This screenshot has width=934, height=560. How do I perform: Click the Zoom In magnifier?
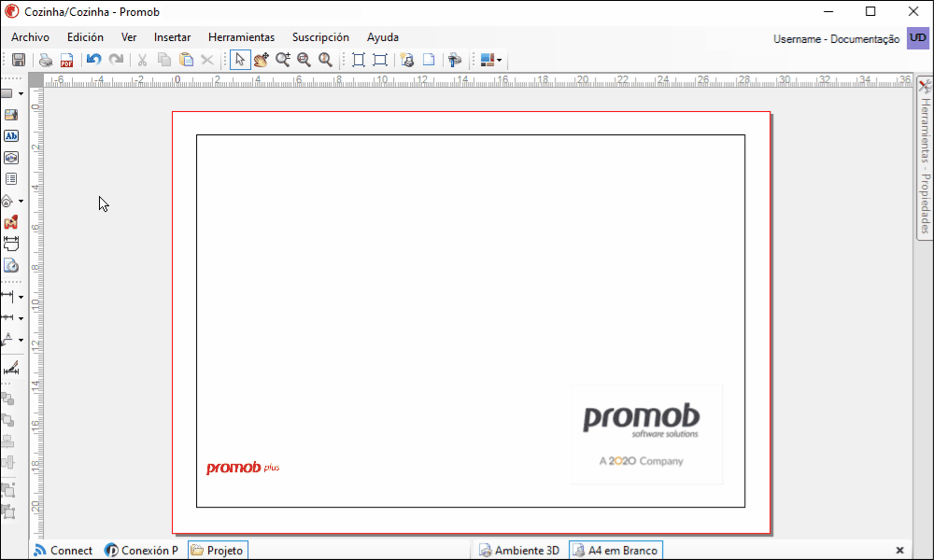pyautogui.click(x=282, y=60)
